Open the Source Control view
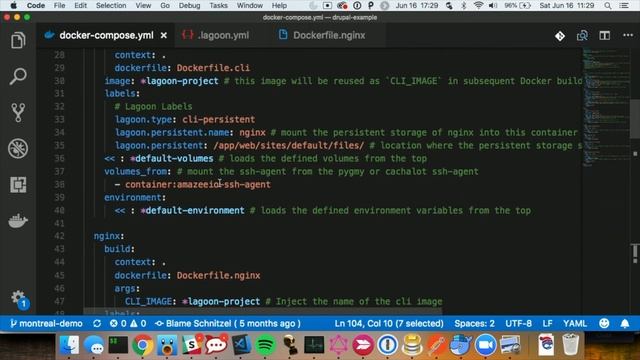The height and width of the screenshot is (360, 640). tap(18, 112)
